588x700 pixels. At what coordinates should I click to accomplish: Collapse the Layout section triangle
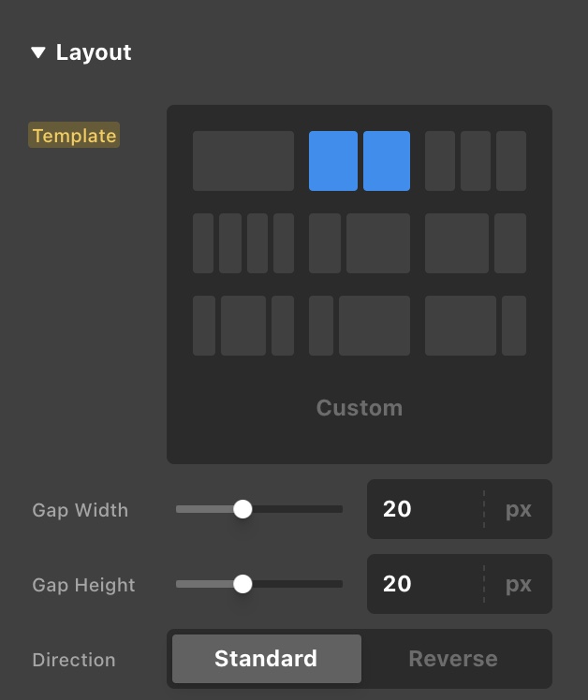click(x=38, y=53)
